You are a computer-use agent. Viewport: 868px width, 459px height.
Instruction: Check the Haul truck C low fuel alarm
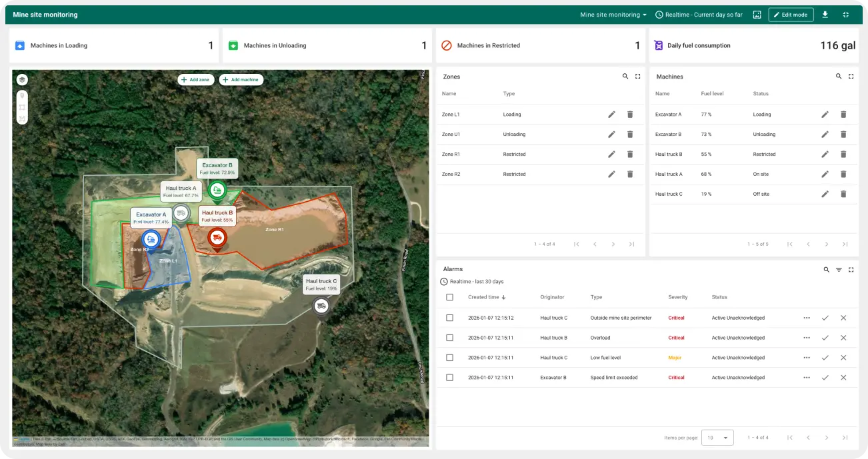[450, 358]
